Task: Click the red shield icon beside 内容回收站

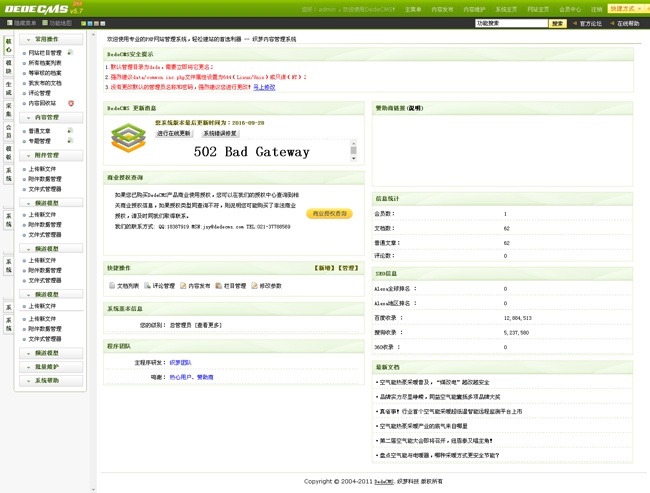Action: 71,103
